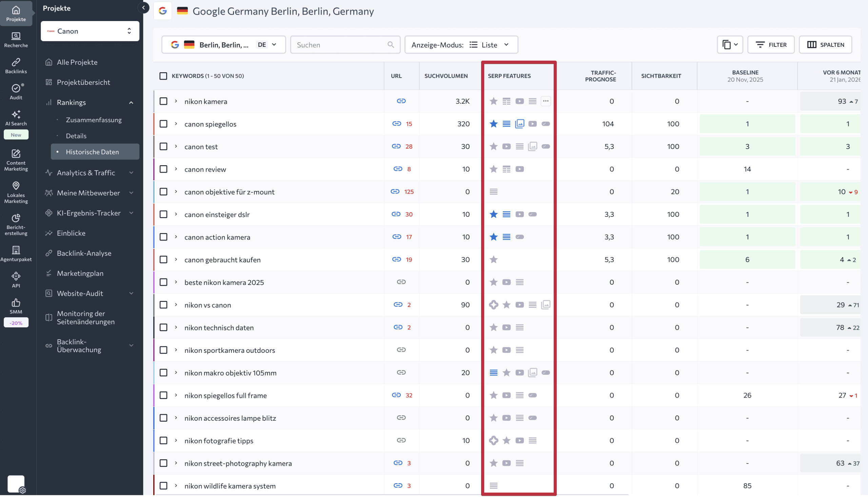Click the star SERP icon for canon gebraucht kaufen
This screenshot has height=497, width=868.
pos(493,260)
